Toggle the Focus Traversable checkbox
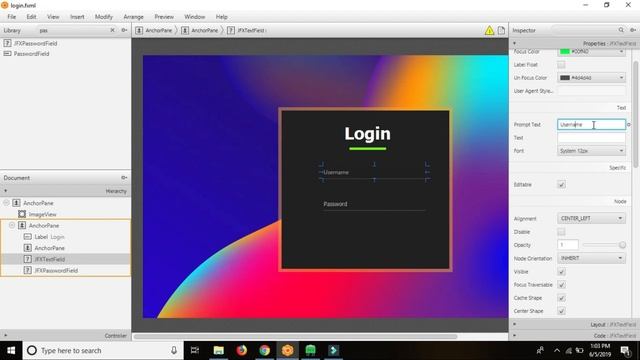 point(561,284)
